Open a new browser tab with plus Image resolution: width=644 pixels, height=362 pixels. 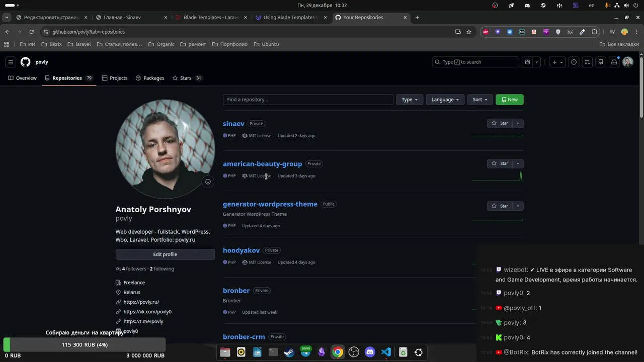click(x=417, y=17)
